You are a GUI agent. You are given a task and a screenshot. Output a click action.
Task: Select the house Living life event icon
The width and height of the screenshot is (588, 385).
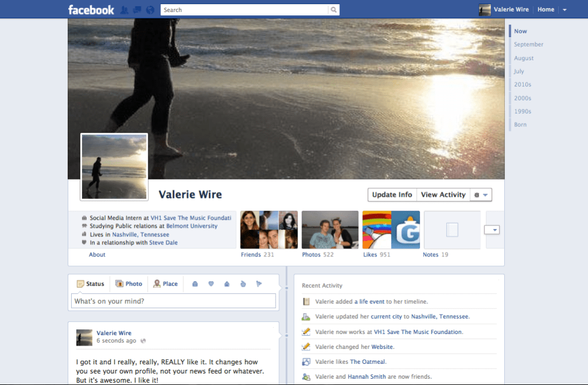227,284
